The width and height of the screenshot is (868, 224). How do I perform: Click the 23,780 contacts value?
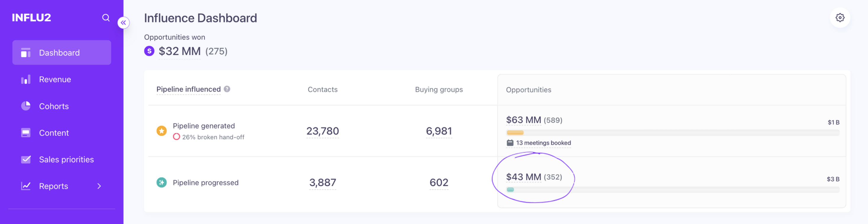tap(322, 131)
